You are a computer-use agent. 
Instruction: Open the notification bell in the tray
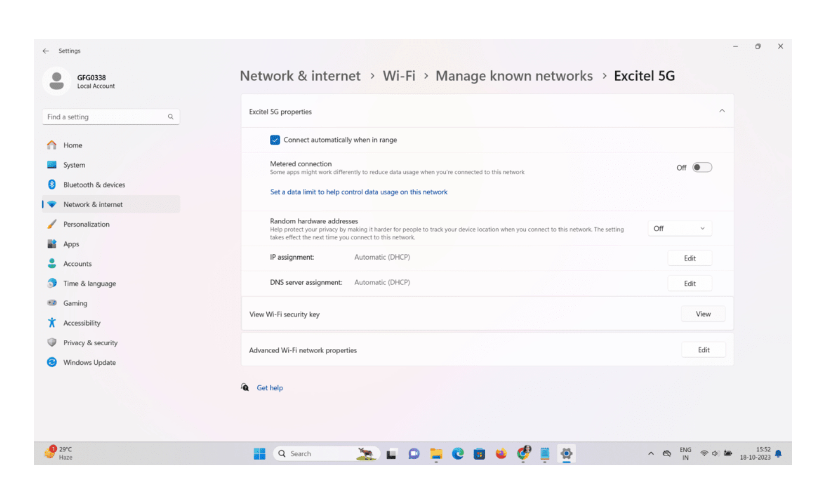click(778, 453)
